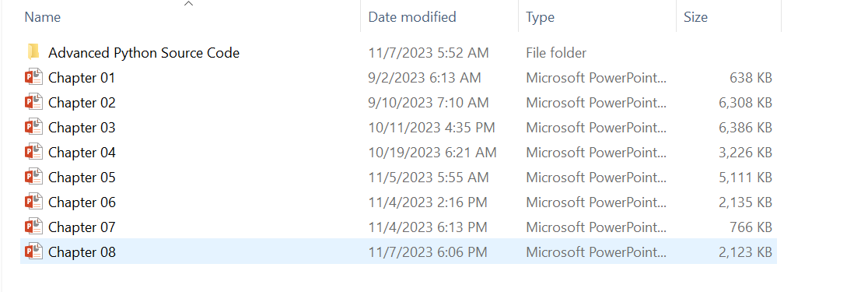
Task: Select the Advanced Python Source Code folder icon
Action: [33, 53]
